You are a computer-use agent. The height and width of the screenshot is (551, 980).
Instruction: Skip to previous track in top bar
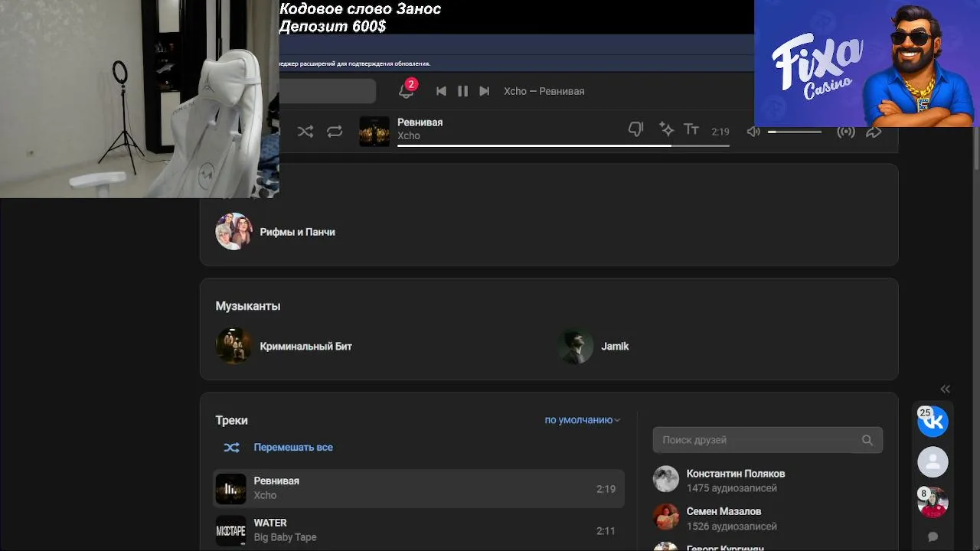(x=441, y=91)
